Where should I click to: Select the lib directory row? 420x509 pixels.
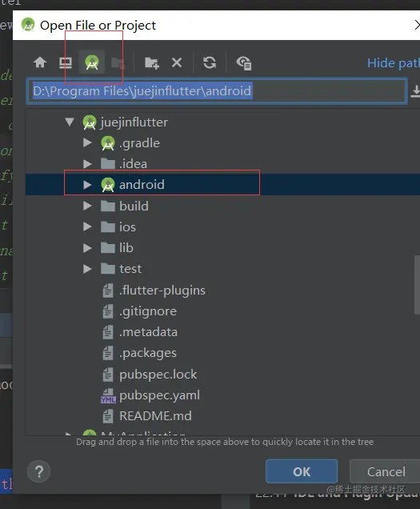click(222, 247)
